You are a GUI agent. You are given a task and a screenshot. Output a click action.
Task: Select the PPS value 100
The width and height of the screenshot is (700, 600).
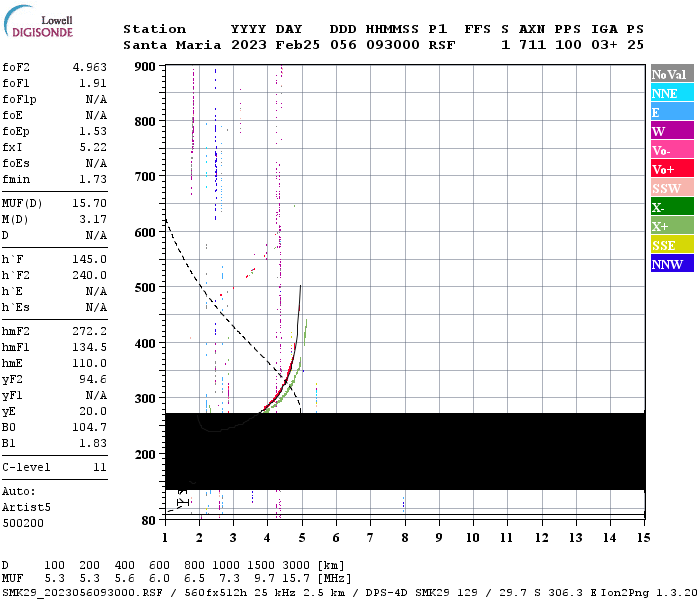click(x=568, y=45)
